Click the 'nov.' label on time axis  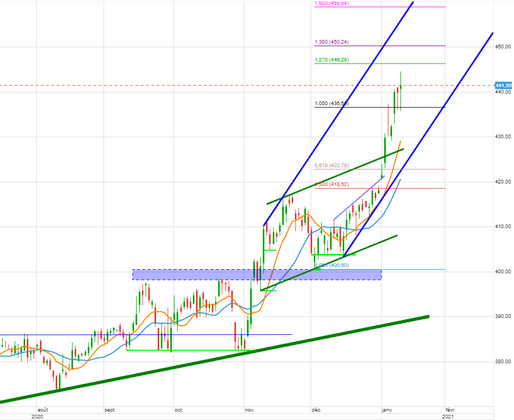(250, 409)
